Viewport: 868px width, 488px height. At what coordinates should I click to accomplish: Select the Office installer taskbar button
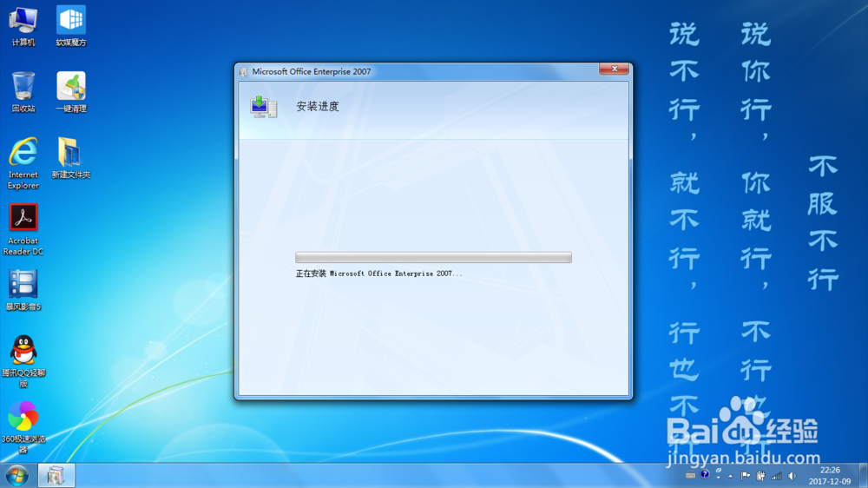click(56, 476)
